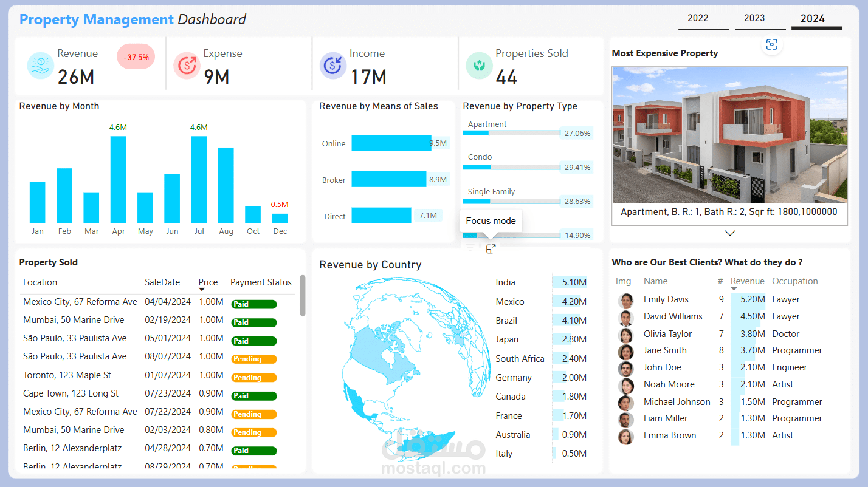This screenshot has height=487, width=868.
Task: Click the filter lines icon beside Focus mode
Action: pos(470,248)
